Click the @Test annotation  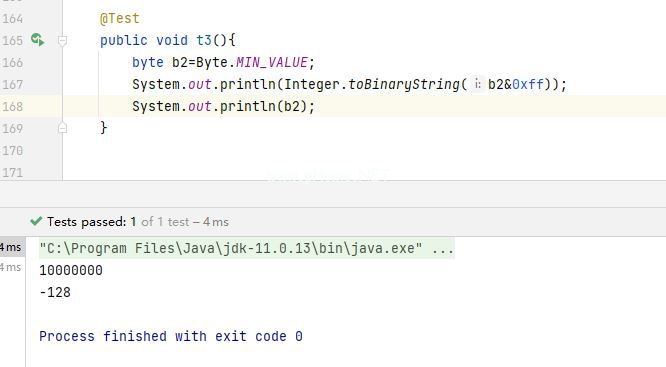119,18
